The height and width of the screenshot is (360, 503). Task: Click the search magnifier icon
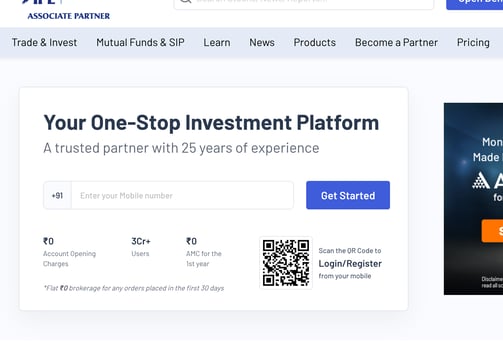click(x=186, y=1)
